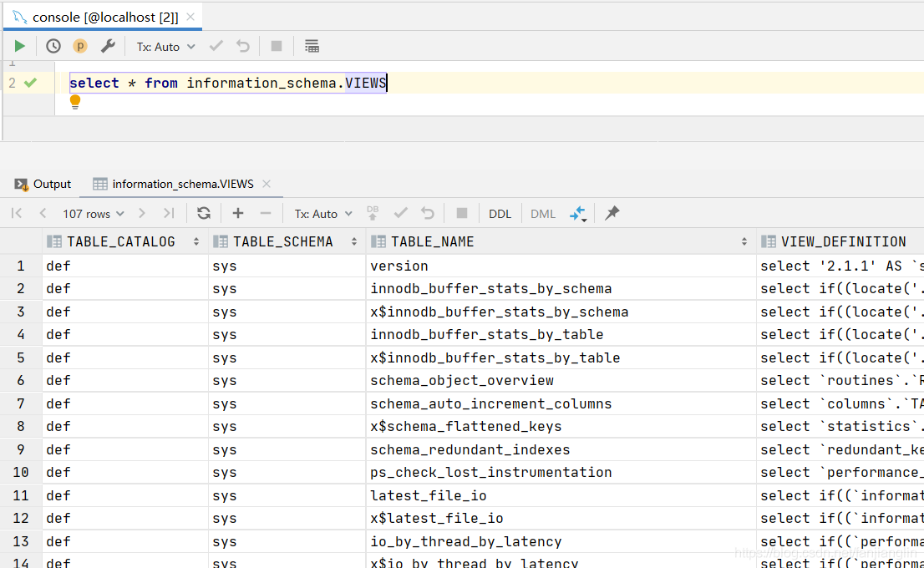Select cell 'ps_check_lost_instrumentation'
This screenshot has width=924, height=568.
[x=561, y=473]
